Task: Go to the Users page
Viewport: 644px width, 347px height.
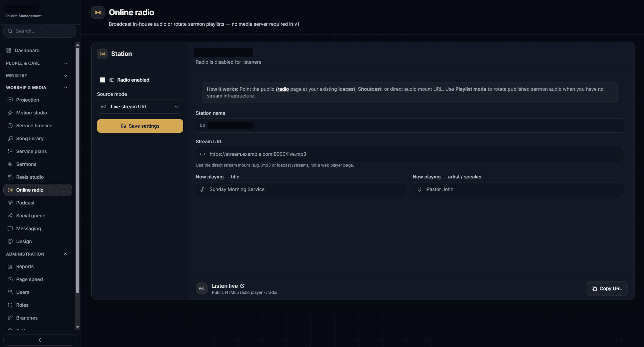Action: [38, 292]
